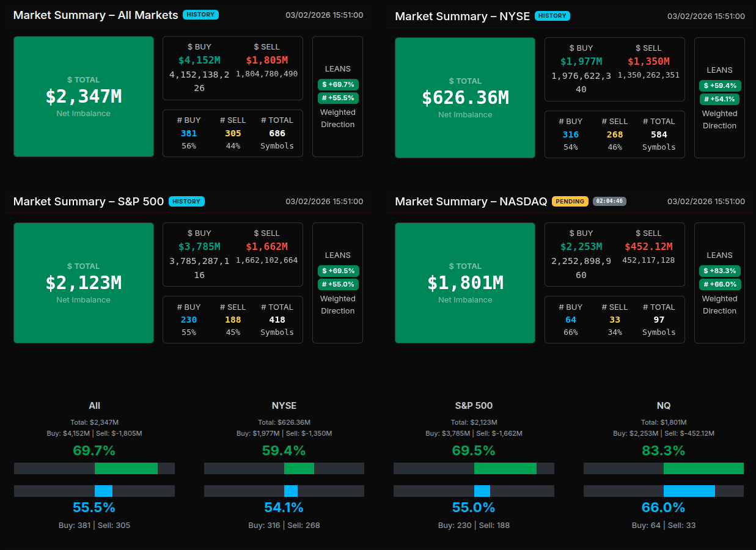Click the $452.12M sell value in NASDAQ

[x=648, y=246]
